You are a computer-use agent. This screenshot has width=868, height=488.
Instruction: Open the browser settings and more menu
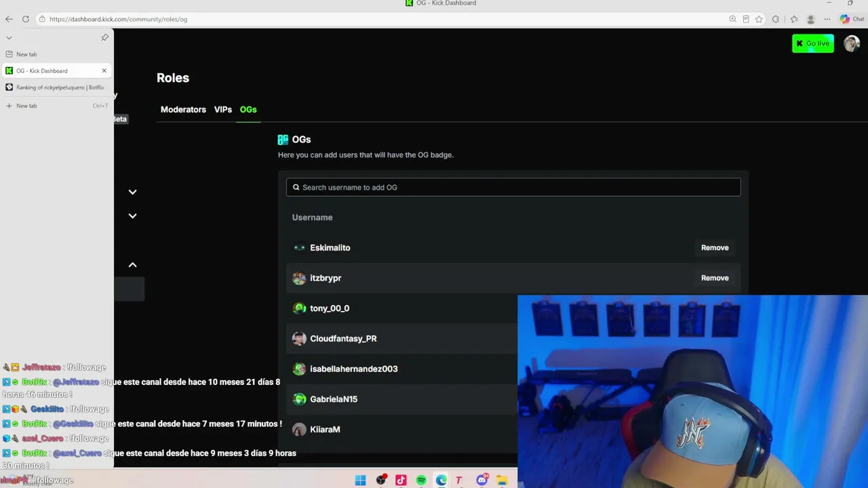tap(827, 19)
